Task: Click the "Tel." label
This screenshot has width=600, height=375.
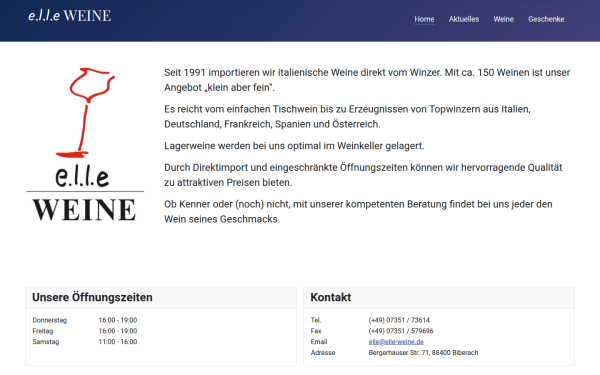Action: (316, 320)
